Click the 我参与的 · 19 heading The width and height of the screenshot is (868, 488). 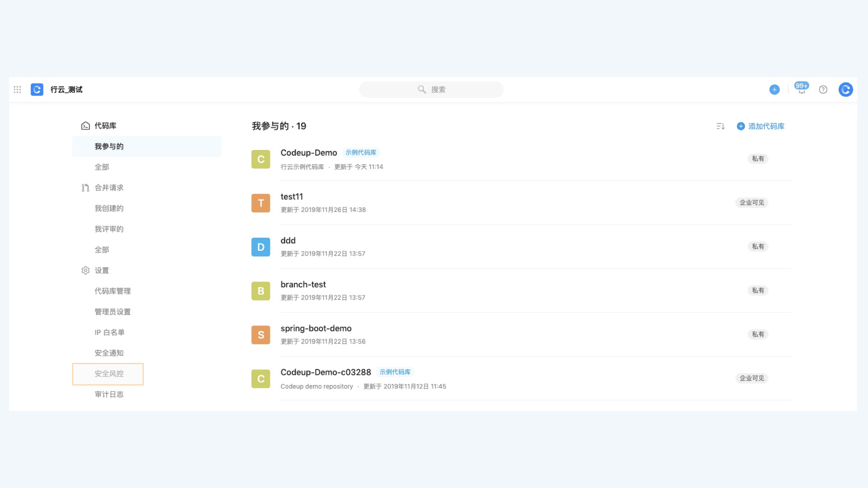279,126
